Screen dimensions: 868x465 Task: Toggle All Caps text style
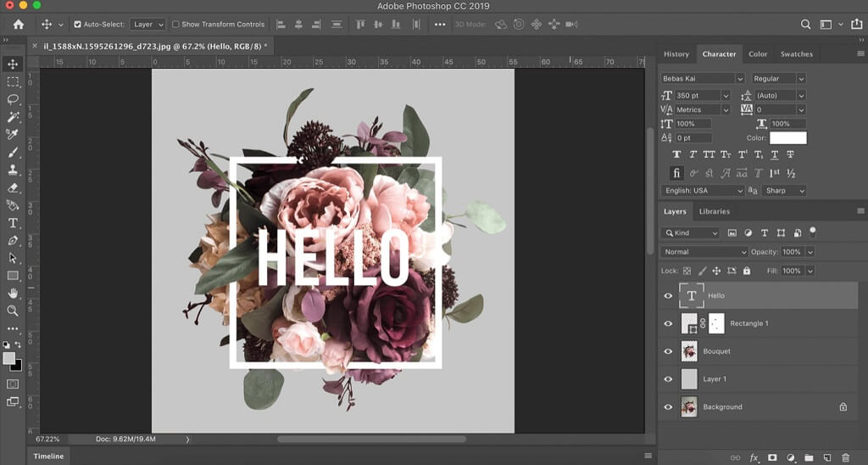[x=709, y=154]
